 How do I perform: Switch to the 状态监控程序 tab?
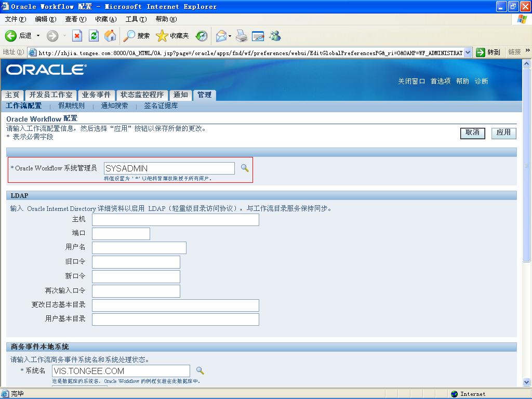coord(142,95)
